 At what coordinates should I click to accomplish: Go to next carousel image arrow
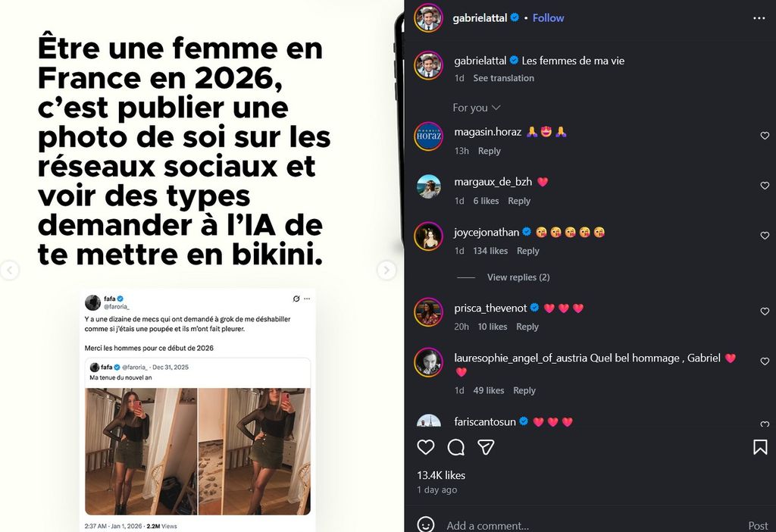tap(386, 271)
